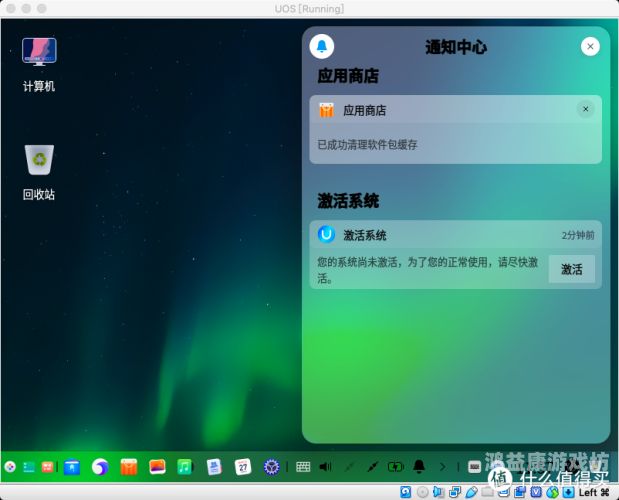Image resolution: width=619 pixels, height=500 pixels.
Task: Click the '2分钟前' timestamp
Action: [x=578, y=236]
